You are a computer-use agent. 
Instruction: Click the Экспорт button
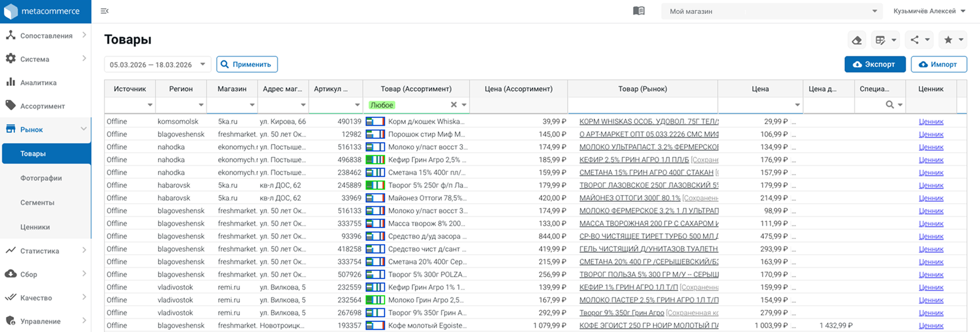[x=874, y=64]
